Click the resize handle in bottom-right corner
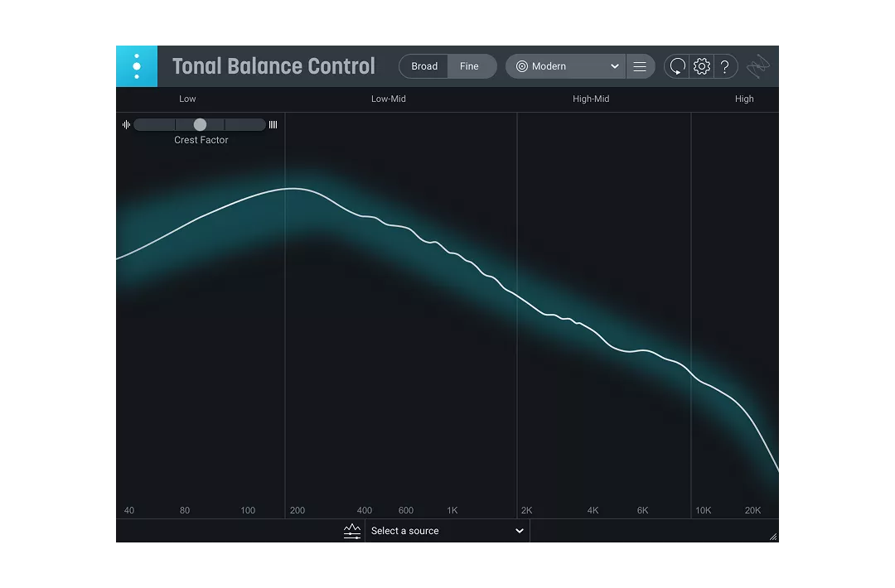The width and height of the screenshot is (895, 588). [x=773, y=536]
